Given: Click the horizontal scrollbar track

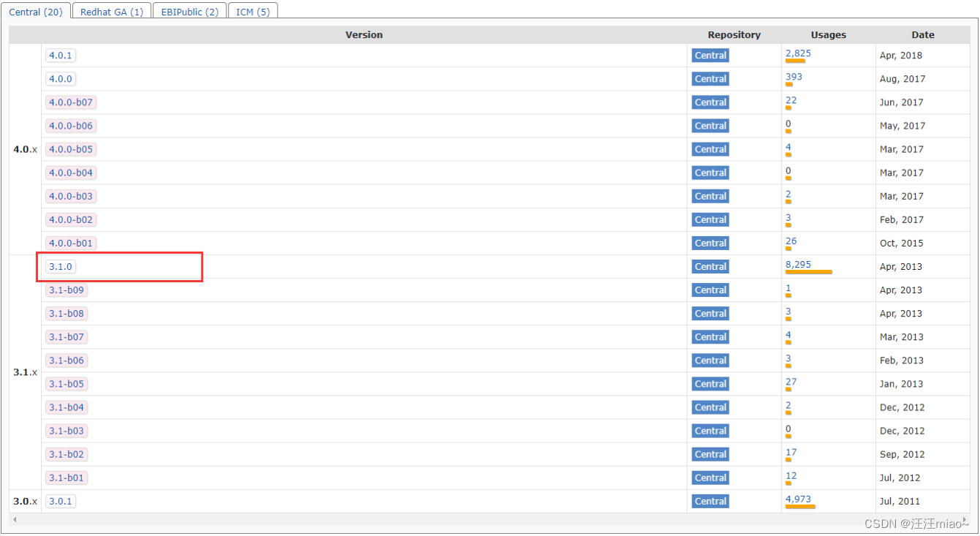Looking at the screenshot, I should click(490, 519).
